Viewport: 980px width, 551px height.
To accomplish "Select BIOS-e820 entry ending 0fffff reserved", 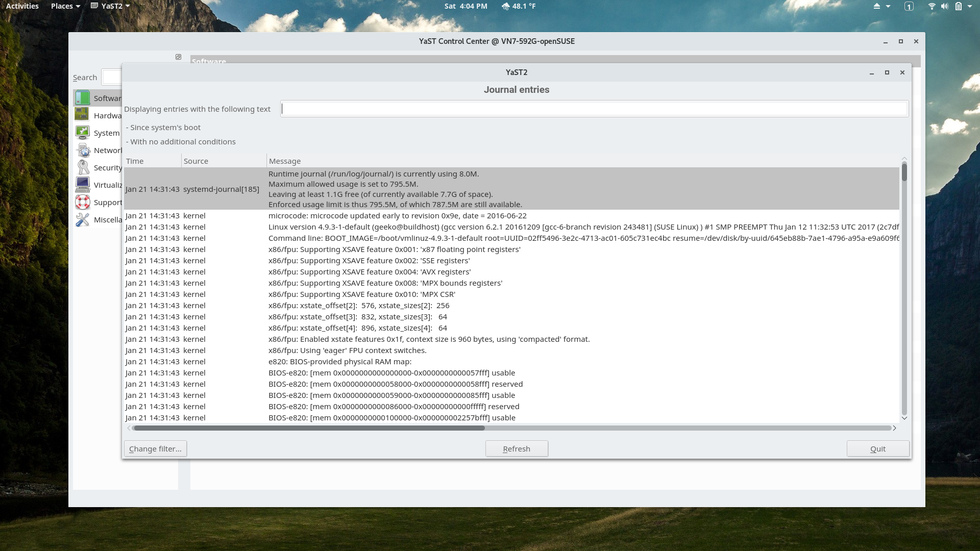I will click(511, 406).
